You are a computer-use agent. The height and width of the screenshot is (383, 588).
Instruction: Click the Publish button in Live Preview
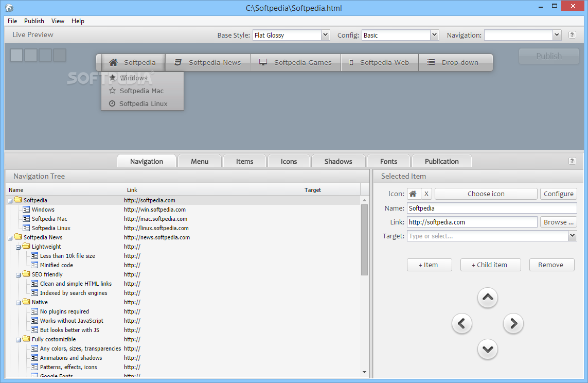(x=549, y=56)
